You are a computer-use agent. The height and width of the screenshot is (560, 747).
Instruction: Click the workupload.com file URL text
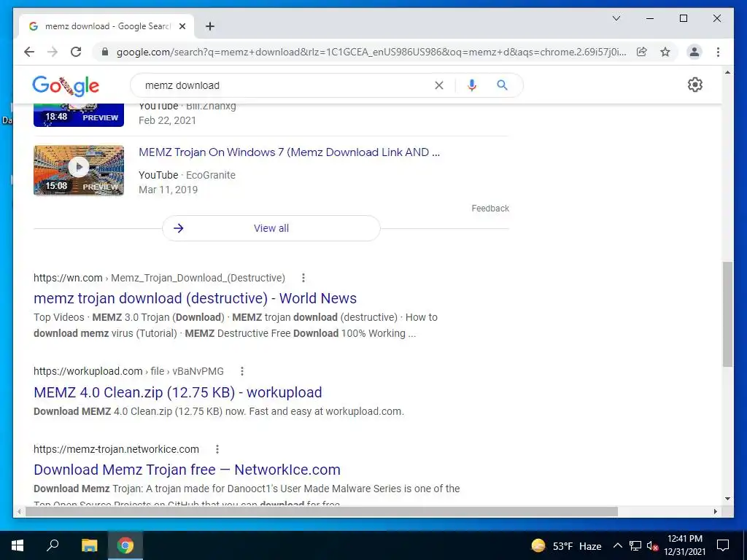click(x=128, y=371)
